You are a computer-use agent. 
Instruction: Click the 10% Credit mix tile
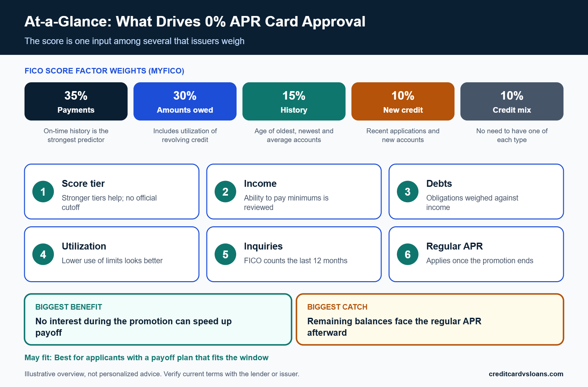pos(512,101)
